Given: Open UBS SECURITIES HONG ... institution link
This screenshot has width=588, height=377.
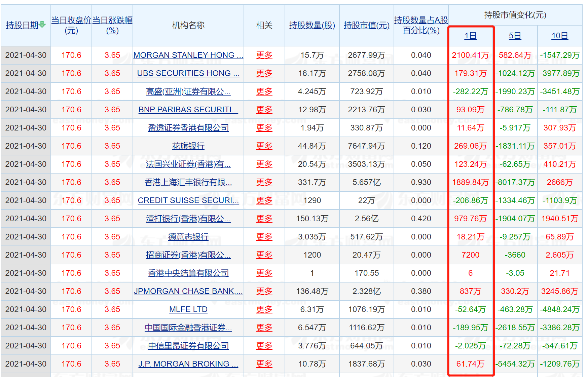Looking at the screenshot, I should pyautogui.click(x=188, y=73).
